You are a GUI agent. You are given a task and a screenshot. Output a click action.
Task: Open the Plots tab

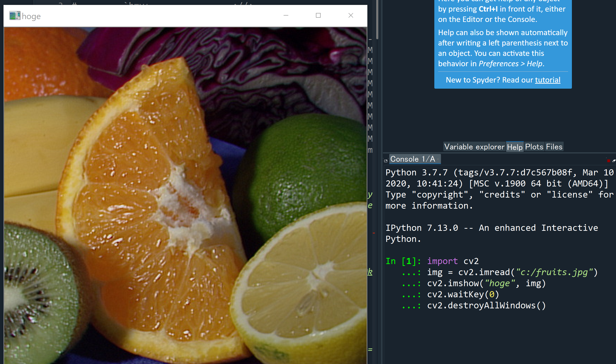[534, 147]
